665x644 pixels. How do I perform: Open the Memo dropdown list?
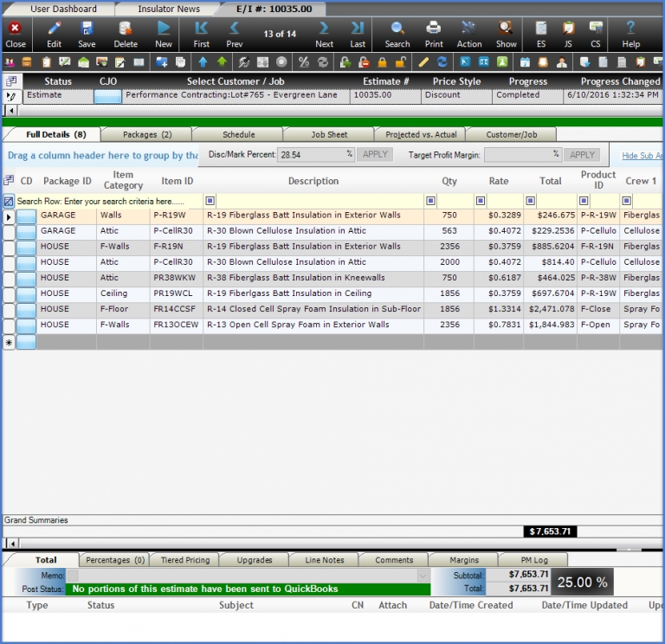423,576
